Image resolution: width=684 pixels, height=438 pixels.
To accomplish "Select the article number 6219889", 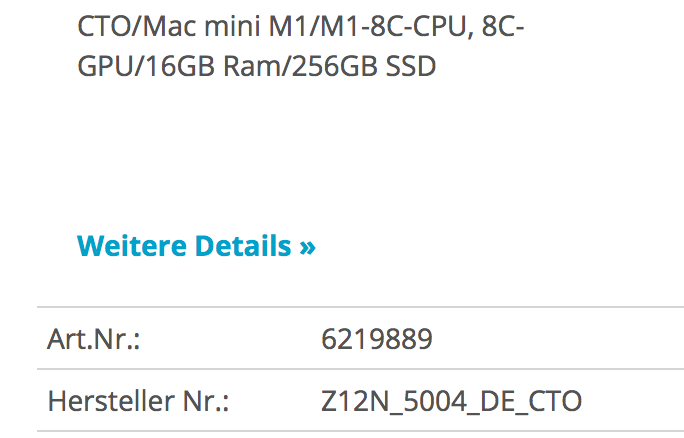I will [376, 340].
